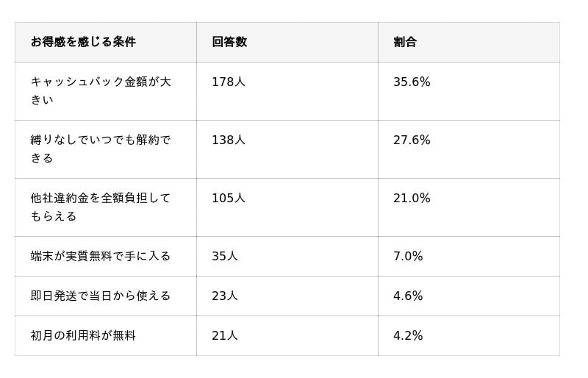Click the 35.6% percentage cell
The image size is (588, 378).
(x=412, y=82)
